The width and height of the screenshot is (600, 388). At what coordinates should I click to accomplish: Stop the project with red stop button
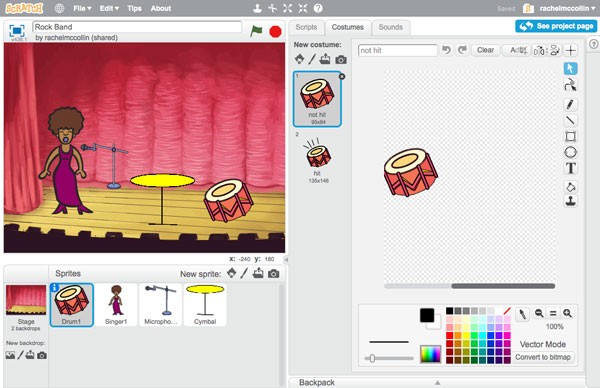275,31
